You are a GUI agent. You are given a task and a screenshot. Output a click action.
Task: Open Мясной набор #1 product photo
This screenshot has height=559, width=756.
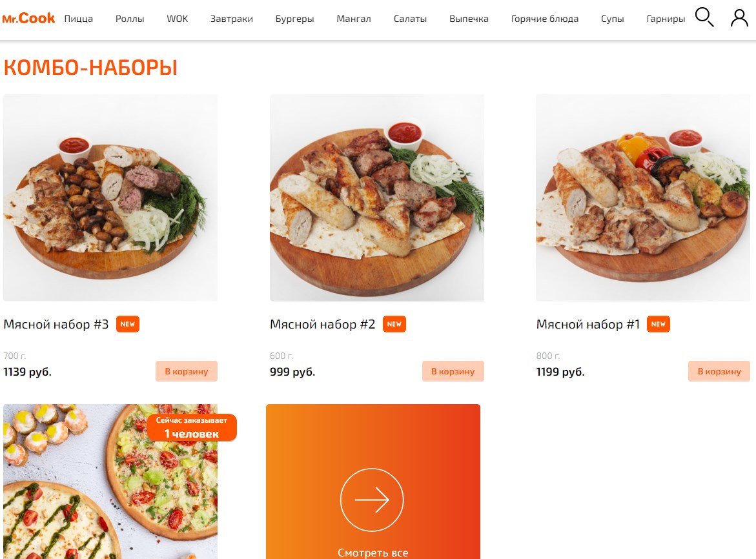point(643,198)
